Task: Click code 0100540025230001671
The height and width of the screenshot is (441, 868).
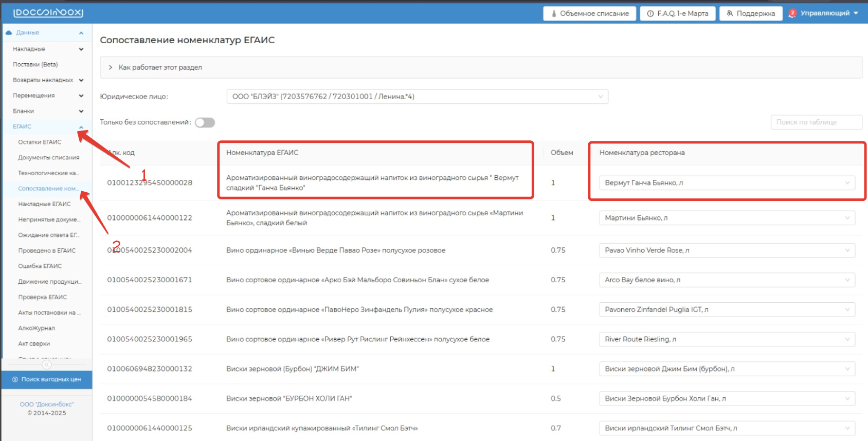Action: [x=150, y=280]
